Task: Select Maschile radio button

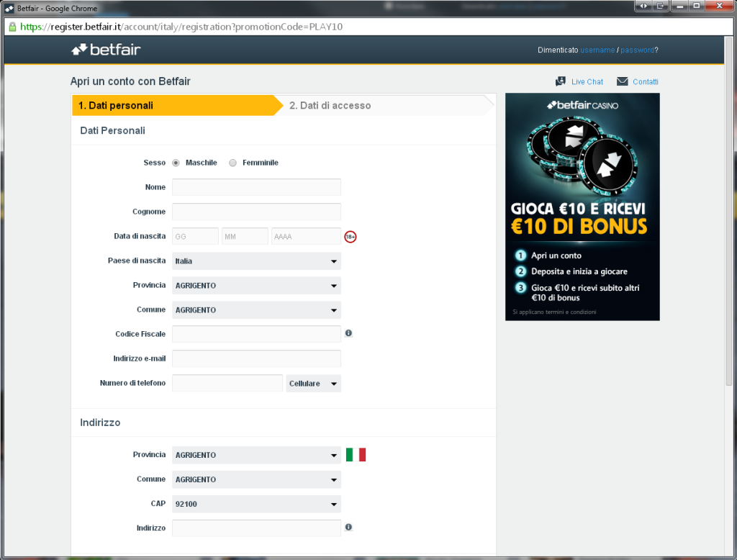Action: click(176, 163)
